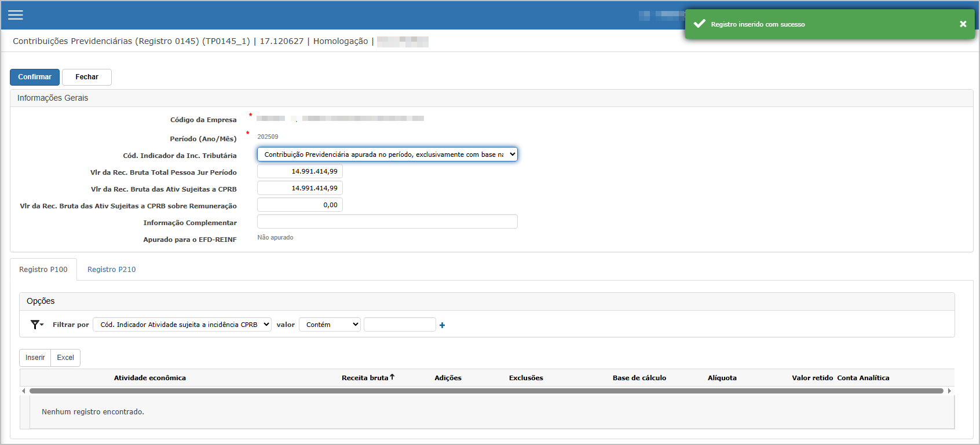Focus the Informação Complementar text field
Viewport: 980px width, 445px height.
click(x=387, y=222)
